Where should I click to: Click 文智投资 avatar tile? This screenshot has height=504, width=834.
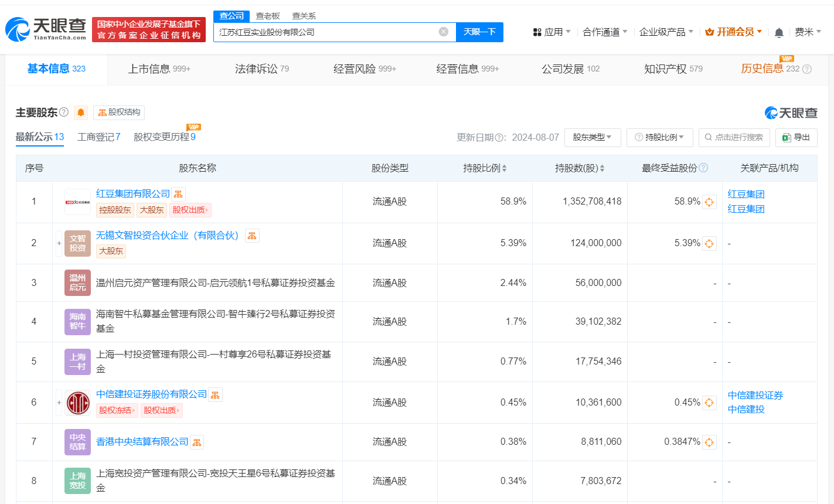pos(77,243)
